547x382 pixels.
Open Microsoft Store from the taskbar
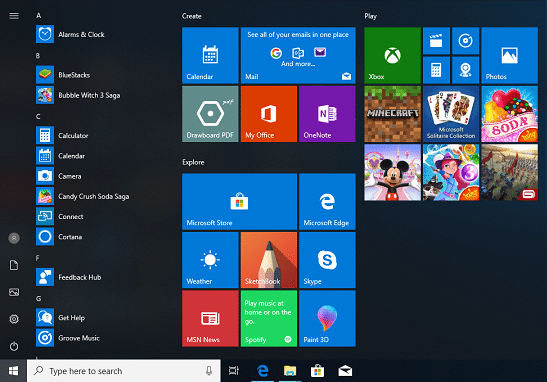coord(317,371)
